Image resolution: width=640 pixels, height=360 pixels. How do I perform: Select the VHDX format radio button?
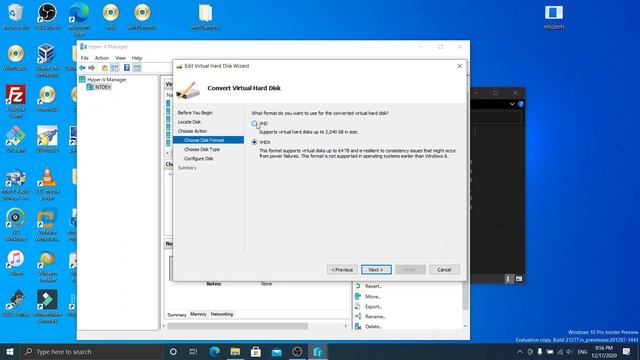click(x=254, y=142)
